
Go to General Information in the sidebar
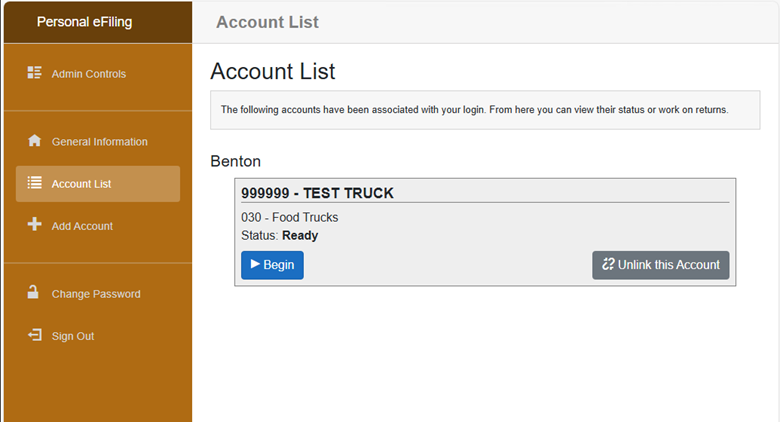pyautogui.click(x=99, y=142)
